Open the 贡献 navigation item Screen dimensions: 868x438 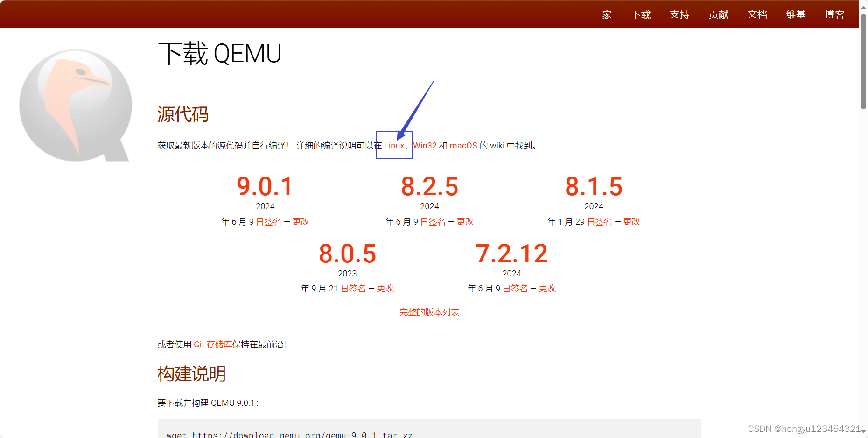tap(718, 14)
